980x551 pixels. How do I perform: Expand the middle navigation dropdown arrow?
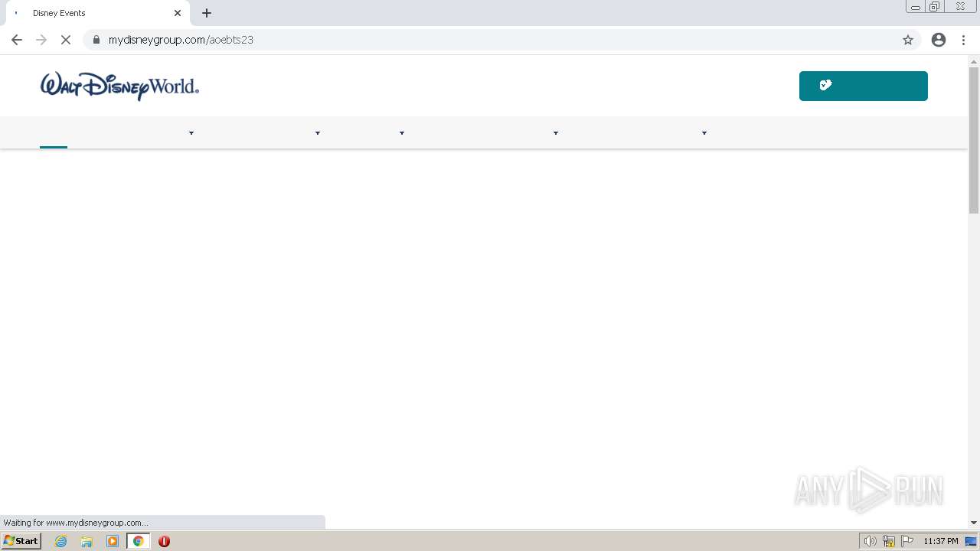coord(402,133)
